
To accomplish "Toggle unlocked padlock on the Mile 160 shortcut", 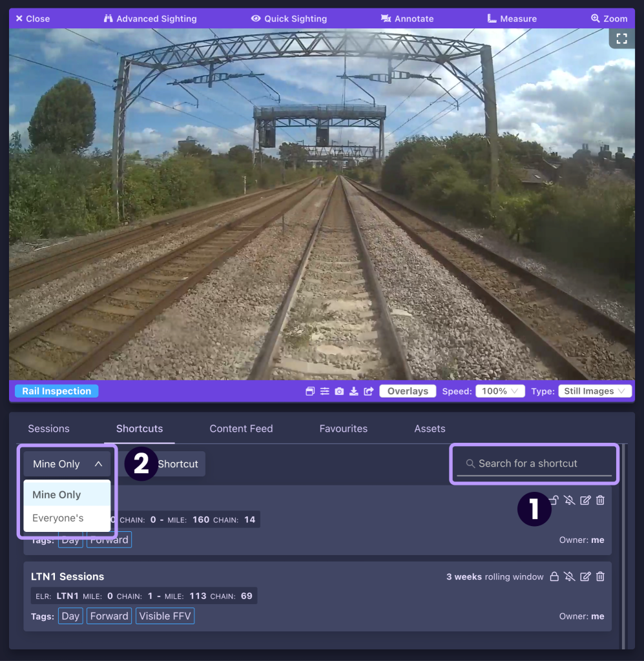I will point(554,500).
